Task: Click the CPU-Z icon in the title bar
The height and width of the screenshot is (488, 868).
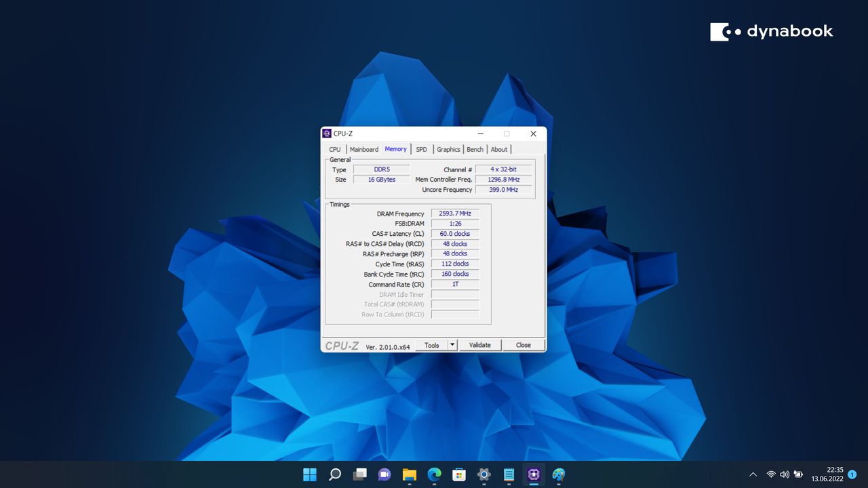Action: [328, 134]
